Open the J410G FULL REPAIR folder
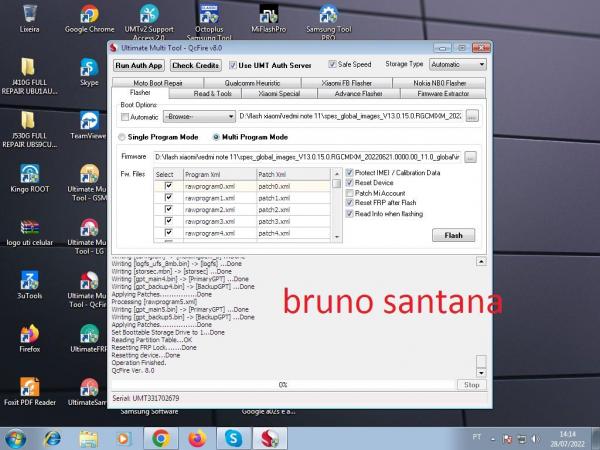Image resolution: width=600 pixels, height=450 pixels. click(x=29, y=76)
